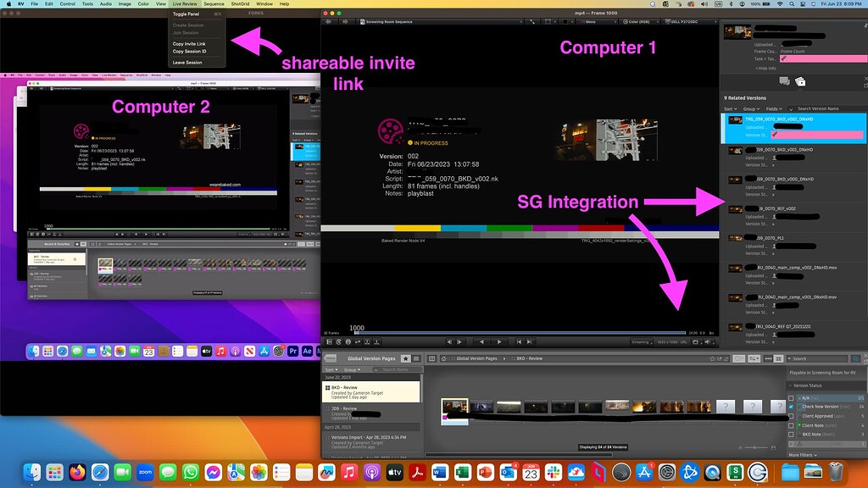The image size is (868, 488).
Task: Click the home icon in the breadcrumb bar
Action: (442, 358)
